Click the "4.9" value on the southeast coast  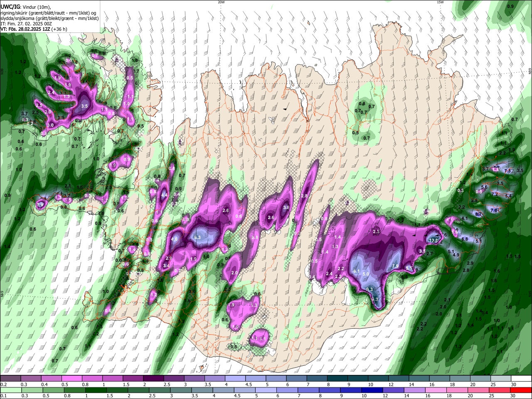tap(456, 255)
